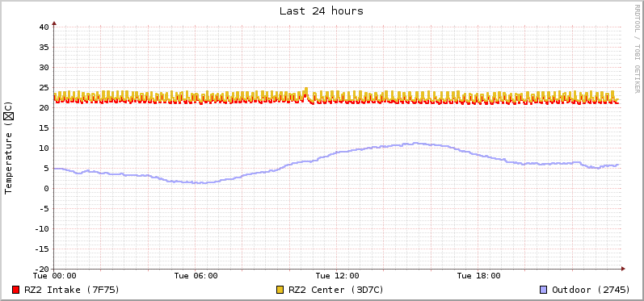Click the blue Outdoor legend swatch

click(x=543, y=290)
